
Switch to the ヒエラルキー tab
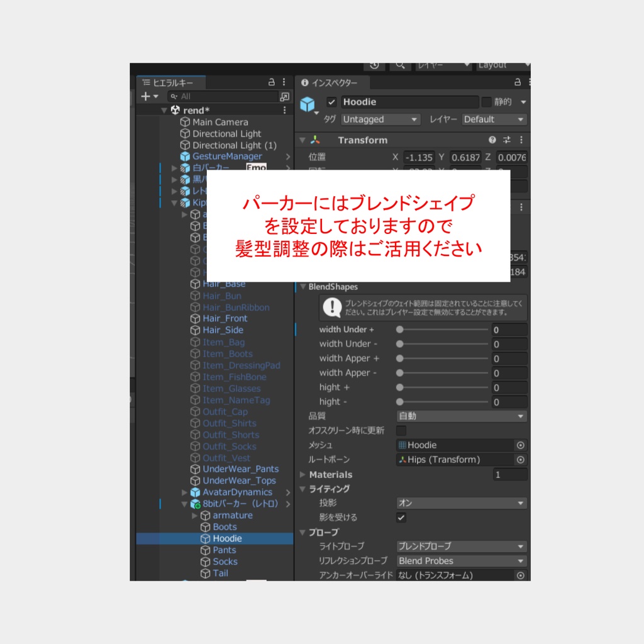[x=170, y=82]
